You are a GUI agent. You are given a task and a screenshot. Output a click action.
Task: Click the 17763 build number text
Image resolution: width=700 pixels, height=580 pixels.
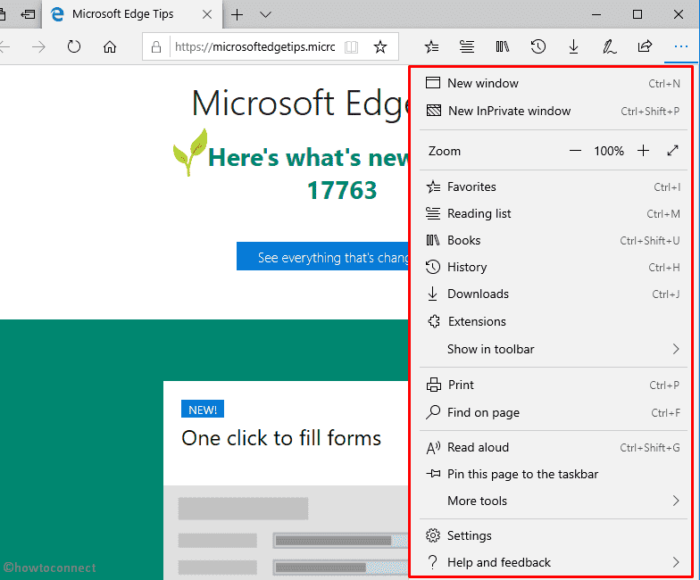click(x=342, y=190)
